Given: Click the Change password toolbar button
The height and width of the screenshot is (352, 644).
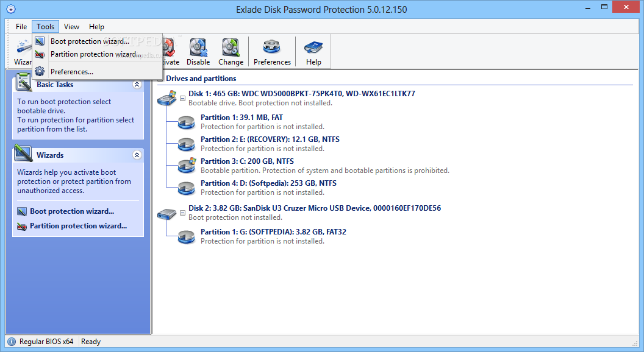Looking at the screenshot, I should point(231,51).
